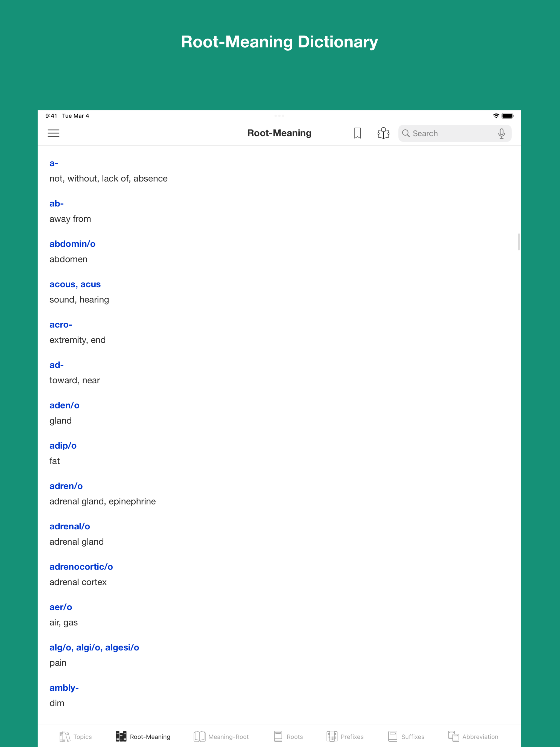
Task: Open the 'ad-' entry
Action: (56, 365)
